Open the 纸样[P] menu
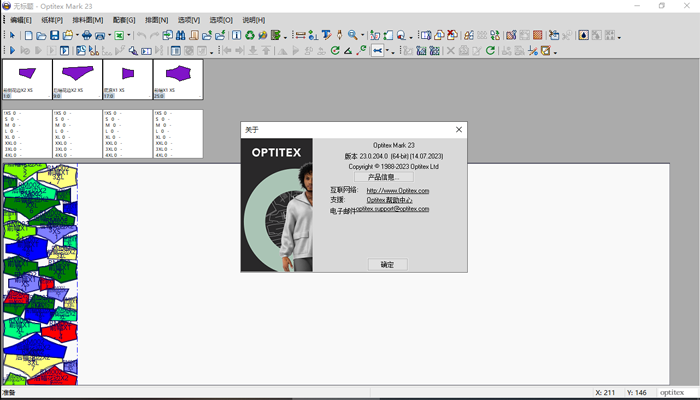This screenshot has height=400, width=700. [x=52, y=20]
